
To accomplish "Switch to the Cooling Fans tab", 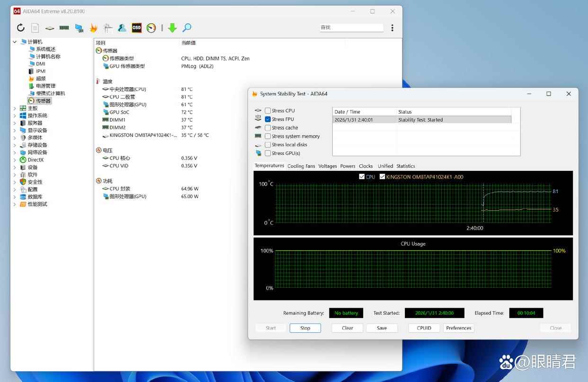I will (301, 166).
